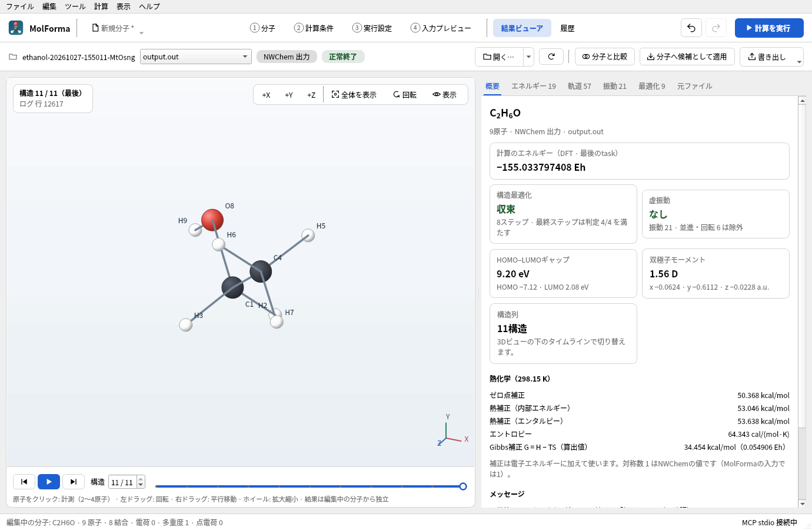The height and width of the screenshot is (530, 812).
Task: Open the 最適化 9 tab
Action: 652,86
